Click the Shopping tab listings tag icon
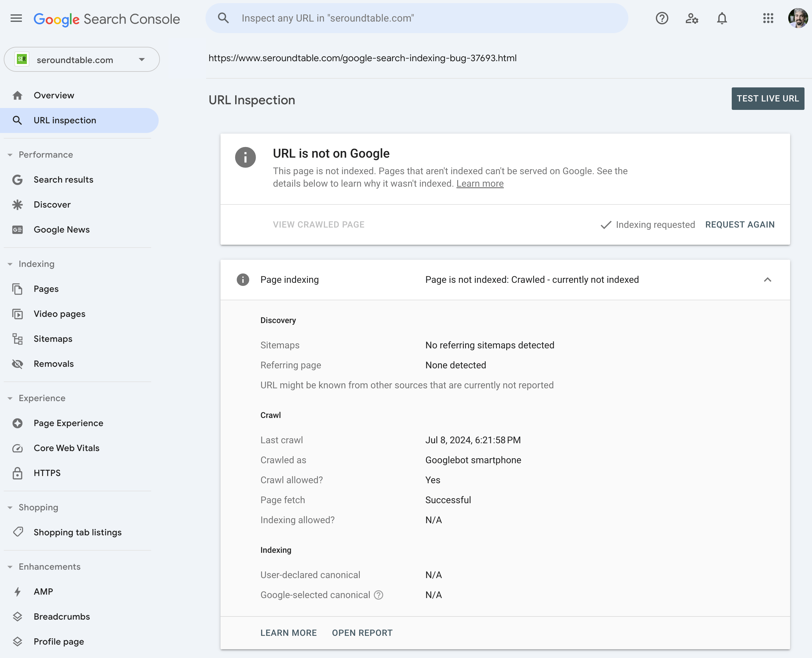 (17, 532)
